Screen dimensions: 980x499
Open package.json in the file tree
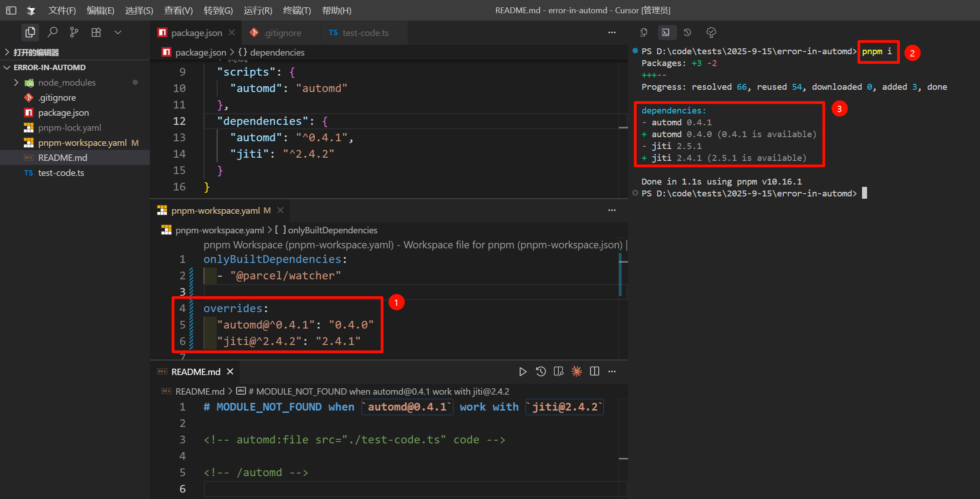click(x=75, y=113)
